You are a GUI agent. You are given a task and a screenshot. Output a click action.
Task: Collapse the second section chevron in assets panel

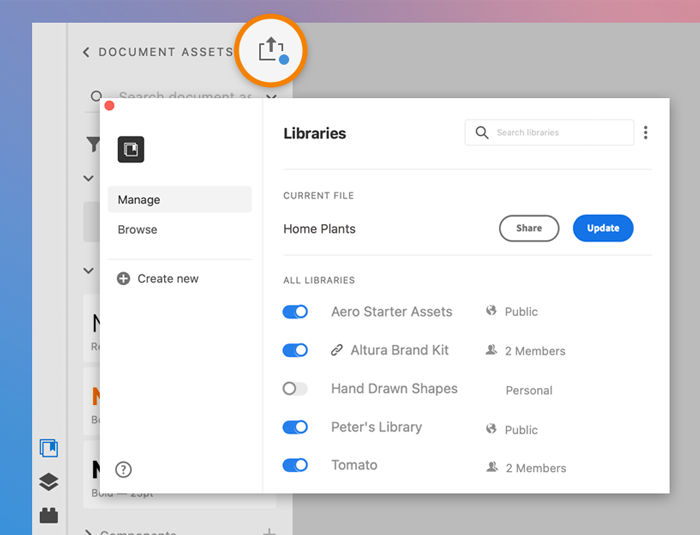[88, 271]
